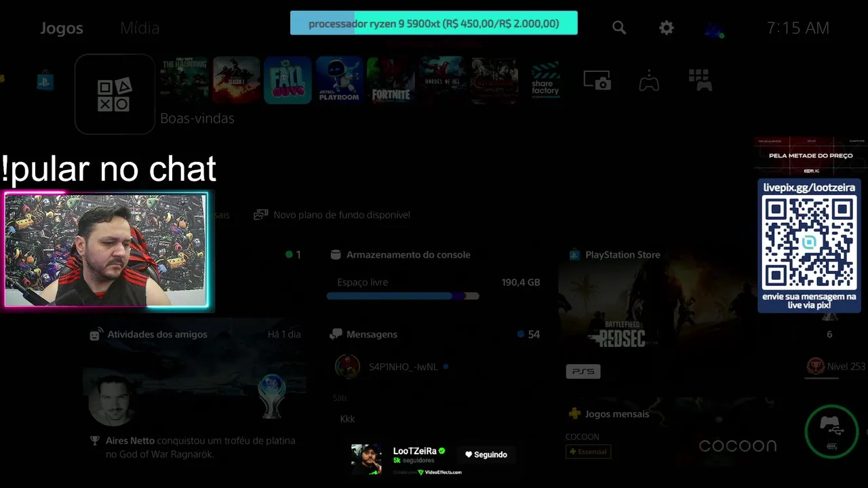Click the Atividades dos amigos feed icon

[96, 334]
